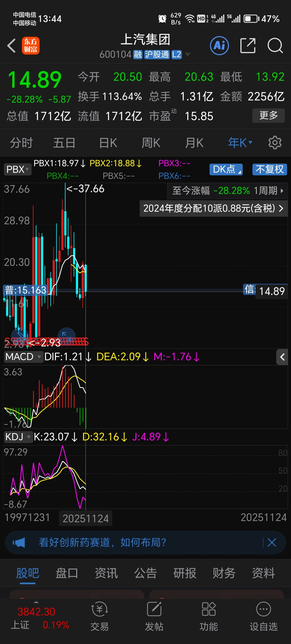Screen dimensions: 291x644
Task: Select the 研报 tab
Action: point(185,573)
